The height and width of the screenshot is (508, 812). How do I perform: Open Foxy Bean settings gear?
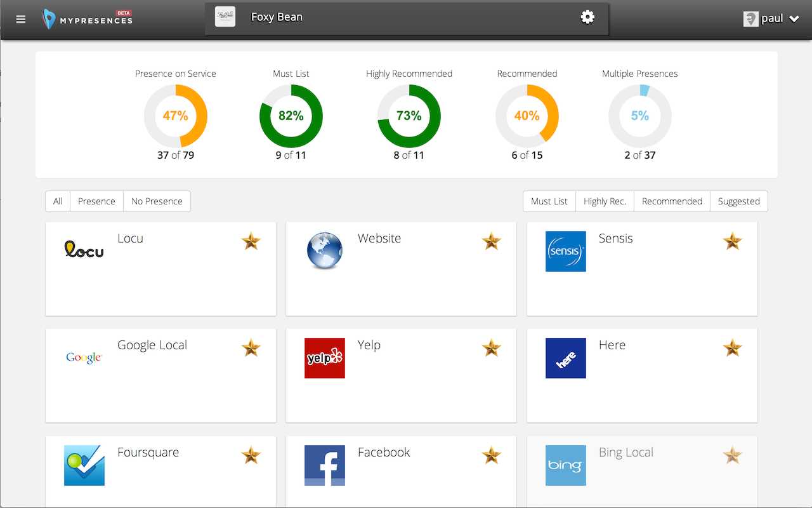(588, 17)
